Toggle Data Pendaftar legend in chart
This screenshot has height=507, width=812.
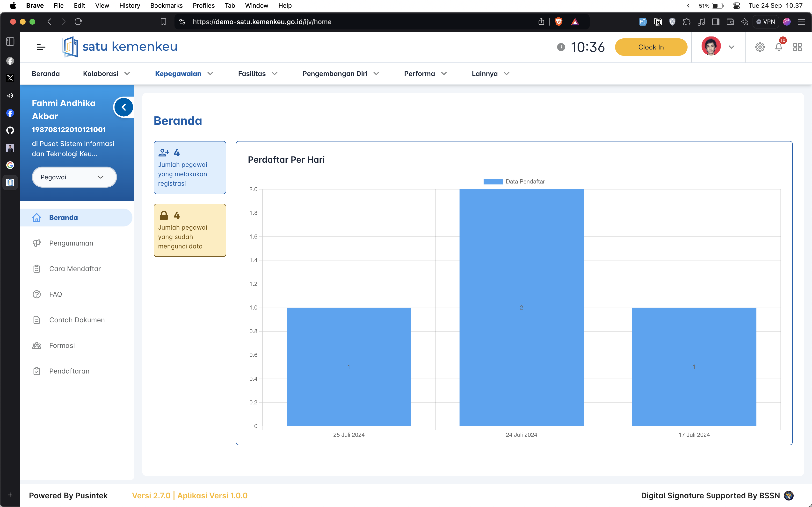pyautogui.click(x=514, y=181)
